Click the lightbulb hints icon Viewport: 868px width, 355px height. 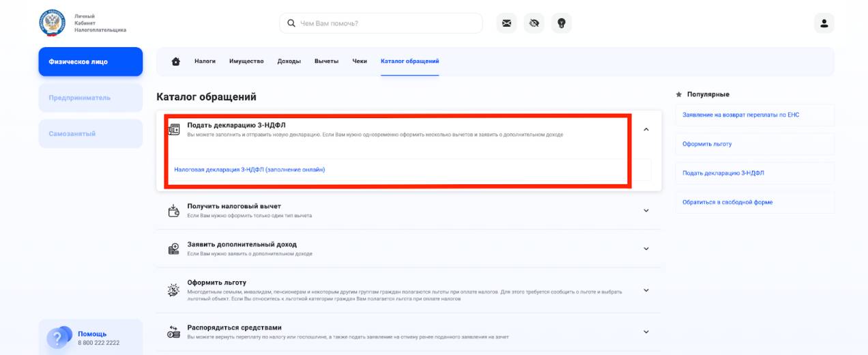(562, 23)
